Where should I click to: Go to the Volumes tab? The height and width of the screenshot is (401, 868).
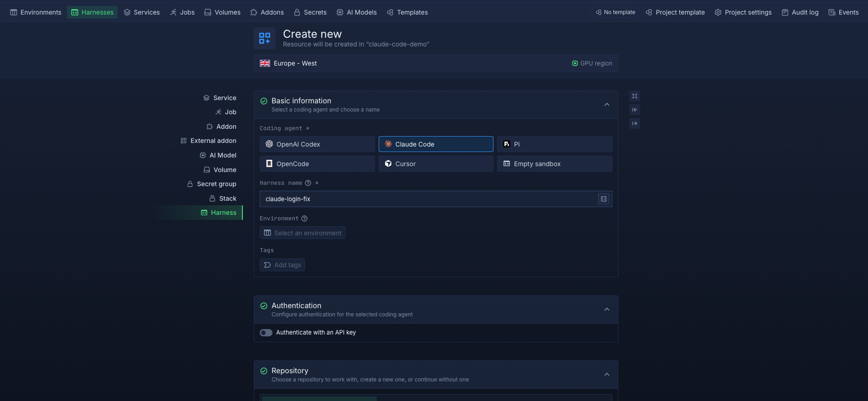[222, 12]
